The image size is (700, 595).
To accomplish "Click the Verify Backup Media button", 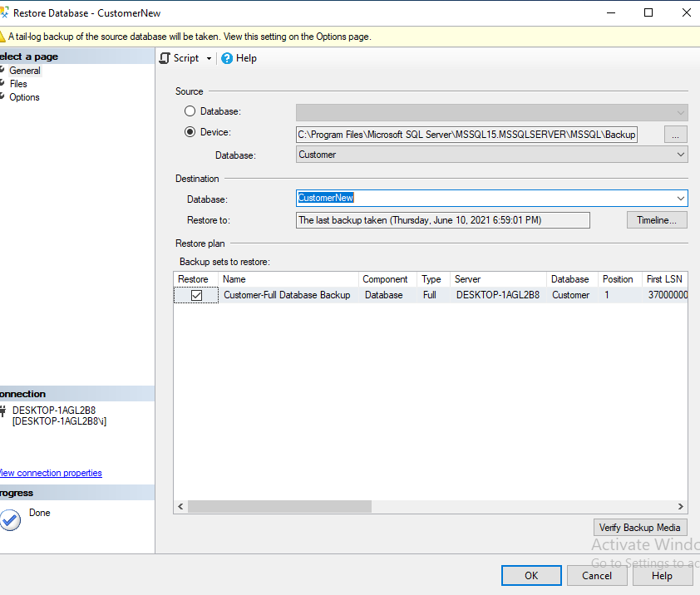I will [x=640, y=527].
